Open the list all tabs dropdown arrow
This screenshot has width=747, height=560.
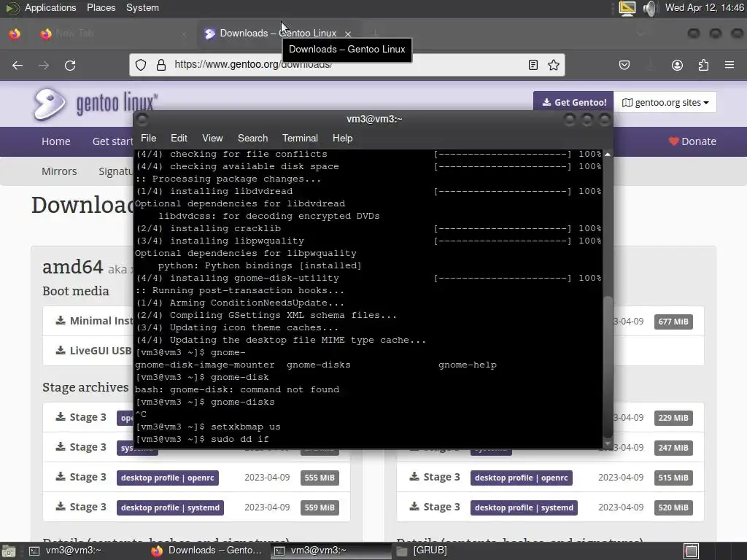point(640,34)
